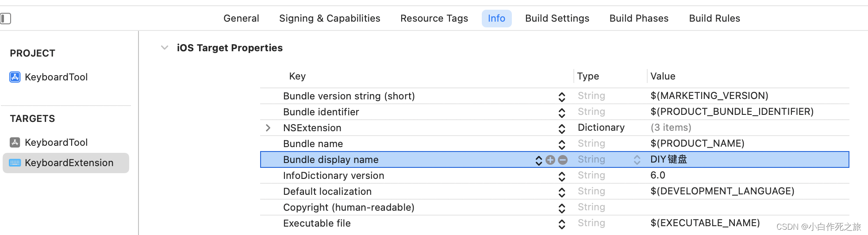
Task: Click the KeyboardTool project blueprint icon
Action: [x=15, y=77]
